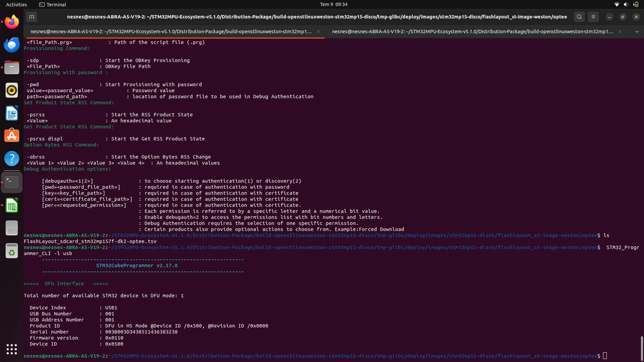
Task: Click the STM32CubeProgrammer v2.17.0 banner text
Action: pyautogui.click(x=137, y=265)
